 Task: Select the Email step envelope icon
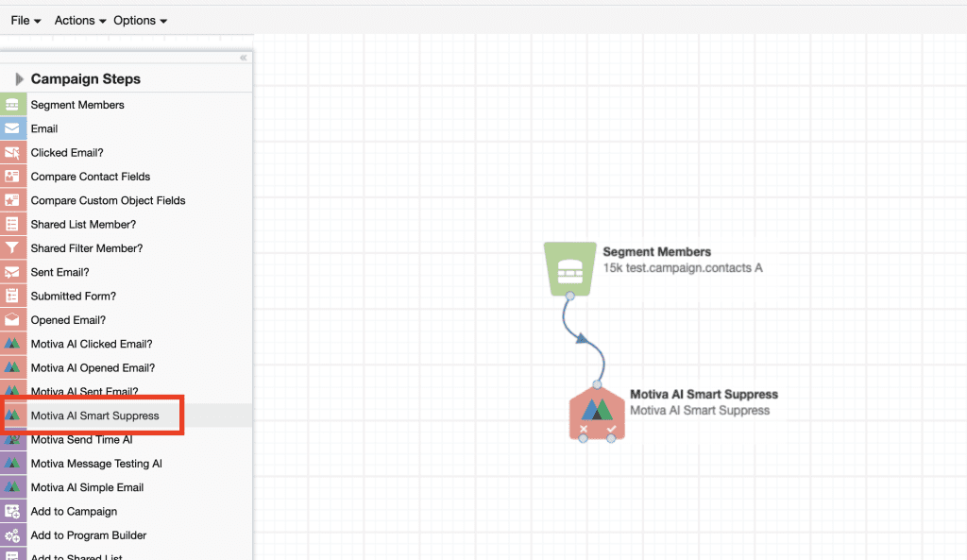click(x=12, y=128)
